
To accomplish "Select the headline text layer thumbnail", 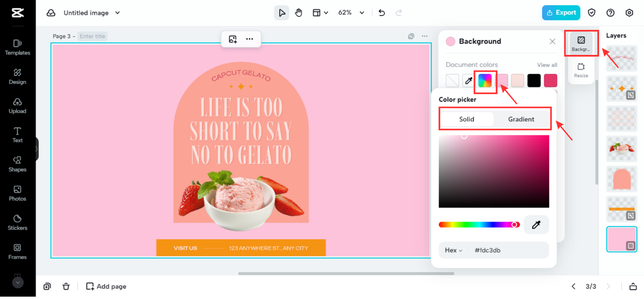I will (x=622, y=118).
